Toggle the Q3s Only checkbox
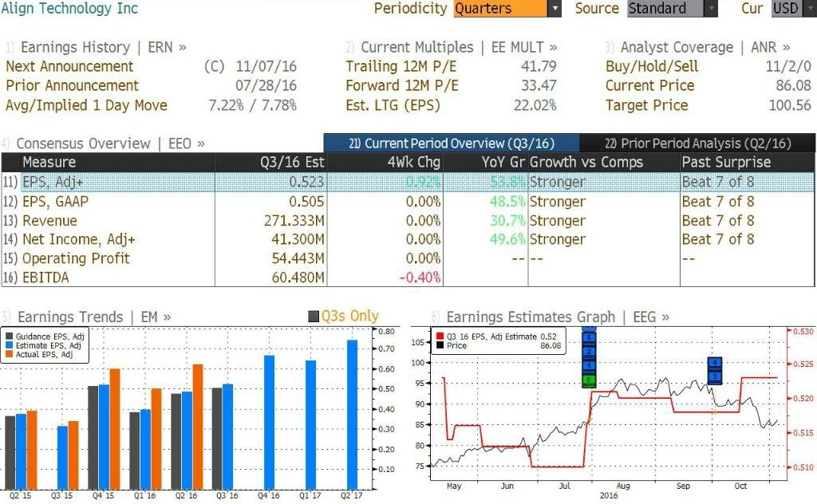The height and width of the screenshot is (504, 817). point(314,316)
